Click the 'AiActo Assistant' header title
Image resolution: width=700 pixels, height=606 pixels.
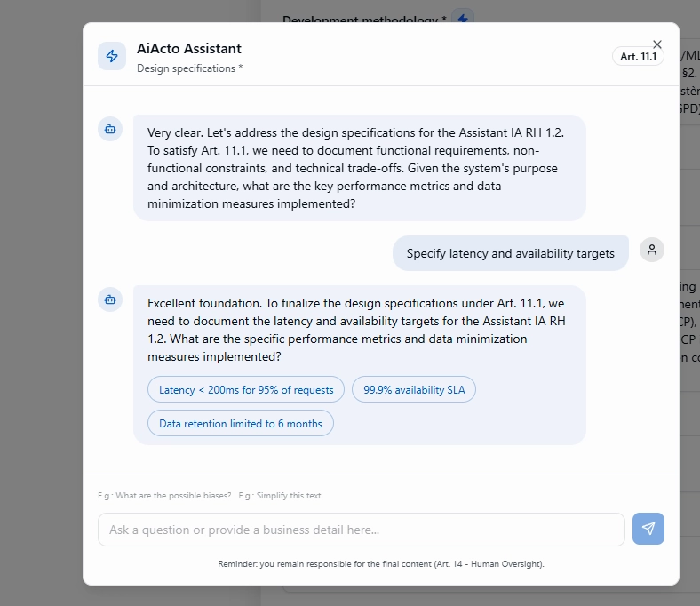click(189, 49)
